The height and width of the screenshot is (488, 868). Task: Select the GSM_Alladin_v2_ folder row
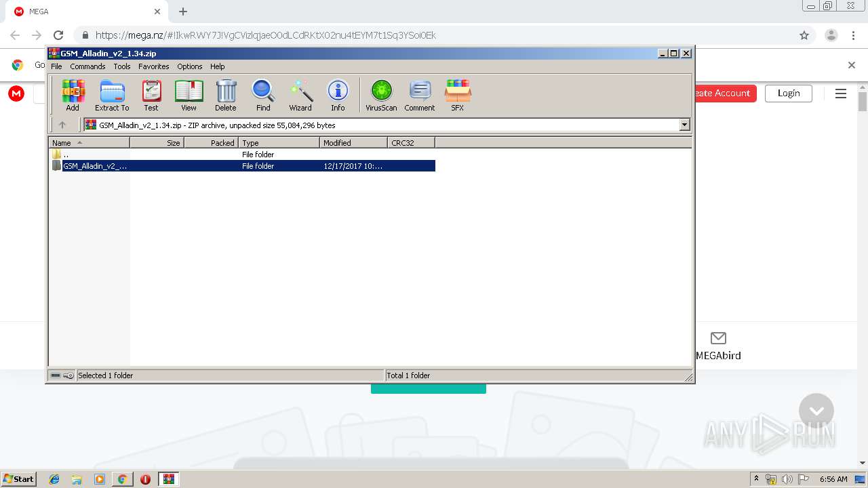pos(242,166)
